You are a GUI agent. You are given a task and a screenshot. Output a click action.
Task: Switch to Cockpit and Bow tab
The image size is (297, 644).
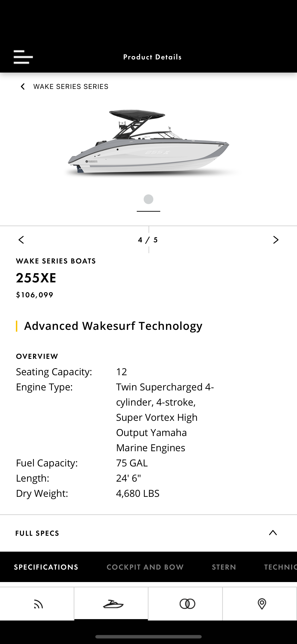point(145,567)
